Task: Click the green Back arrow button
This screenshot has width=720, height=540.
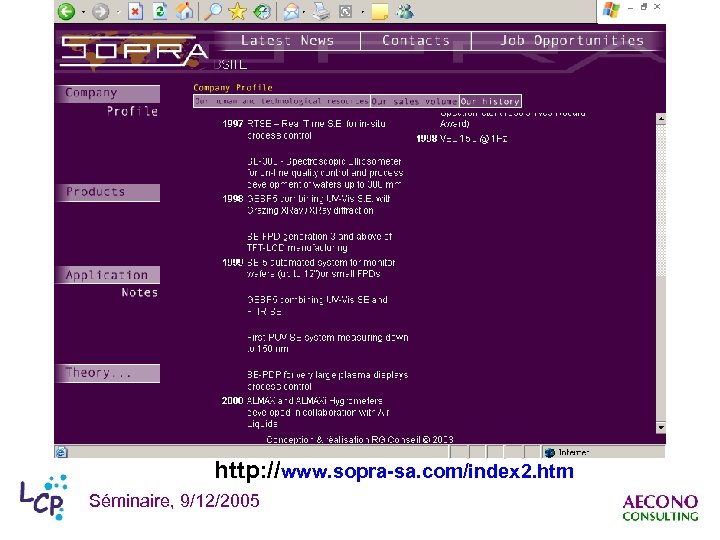Action: coord(67,11)
